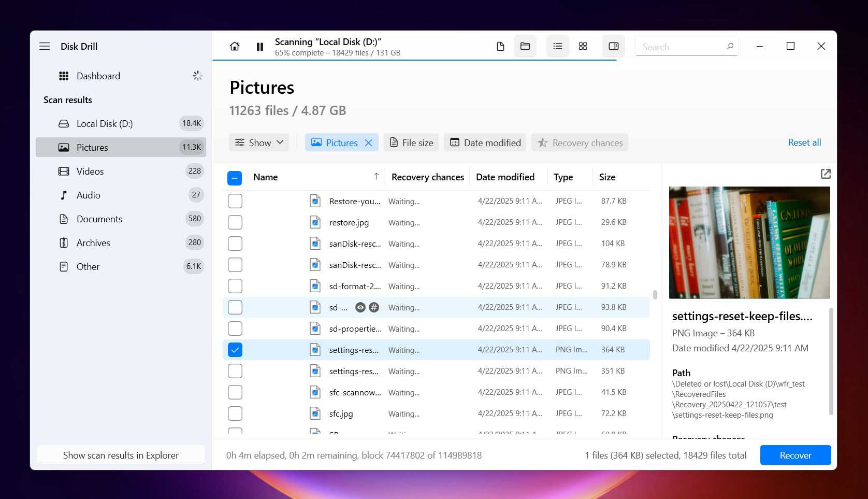Check the Restore-you... file checkbox

[x=235, y=201]
